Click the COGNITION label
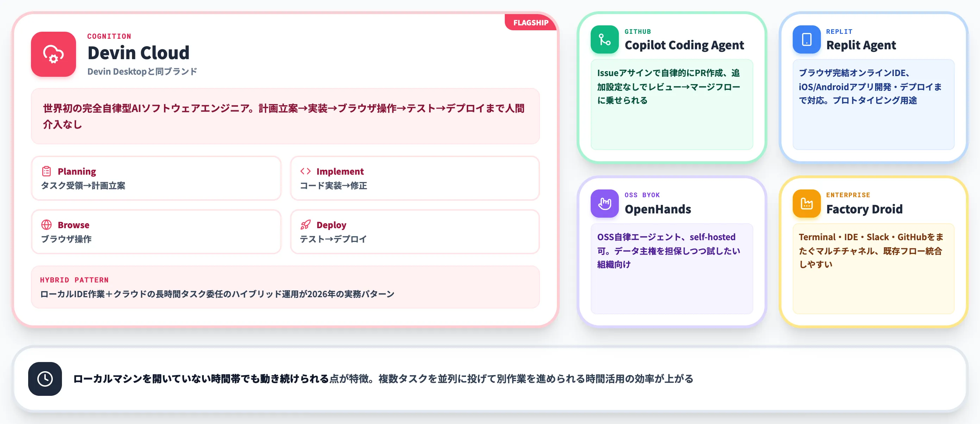980x424 pixels. coord(109,36)
